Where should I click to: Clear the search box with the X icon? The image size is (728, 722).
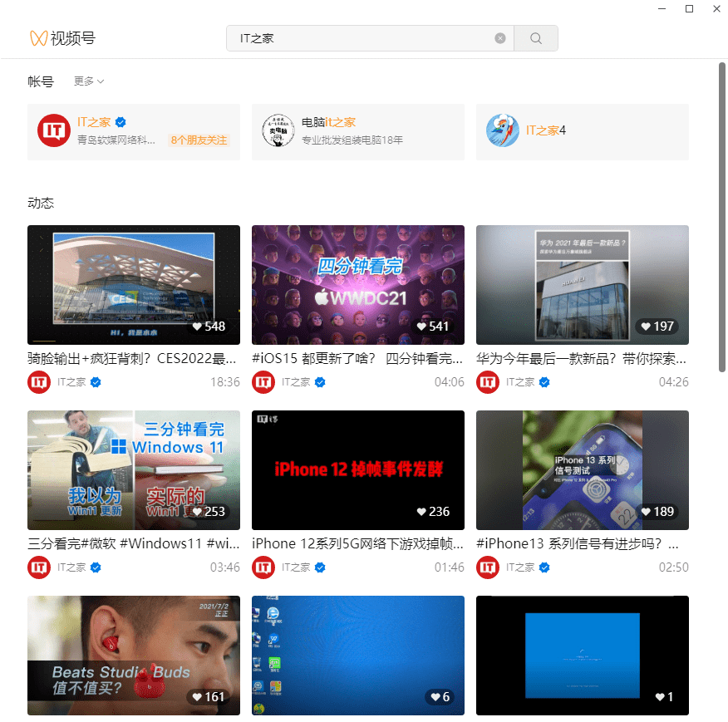click(x=500, y=38)
